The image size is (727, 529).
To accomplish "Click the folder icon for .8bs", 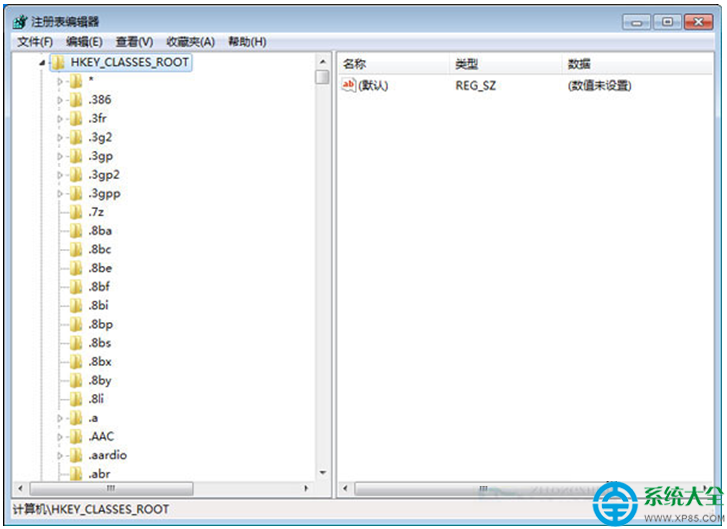I will (x=76, y=343).
